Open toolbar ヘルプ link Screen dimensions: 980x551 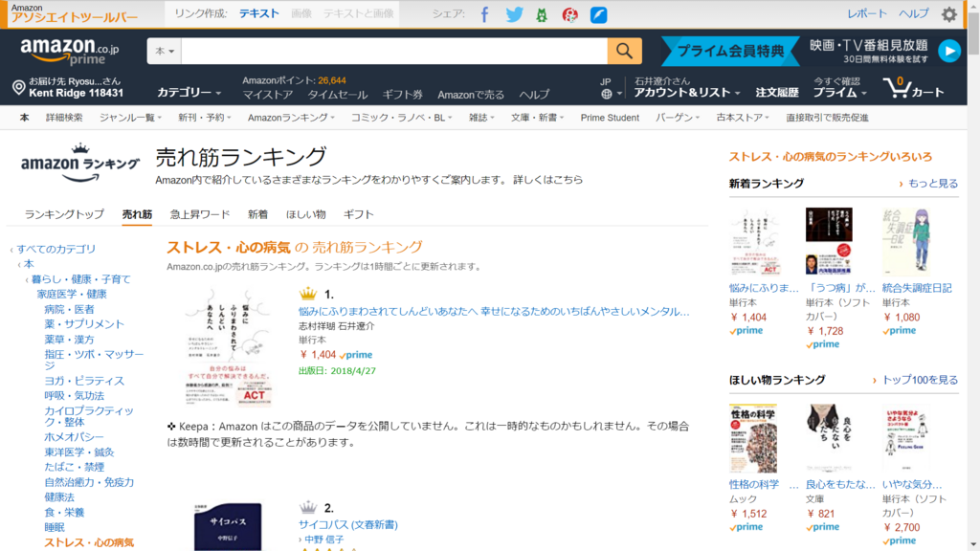click(914, 13)
